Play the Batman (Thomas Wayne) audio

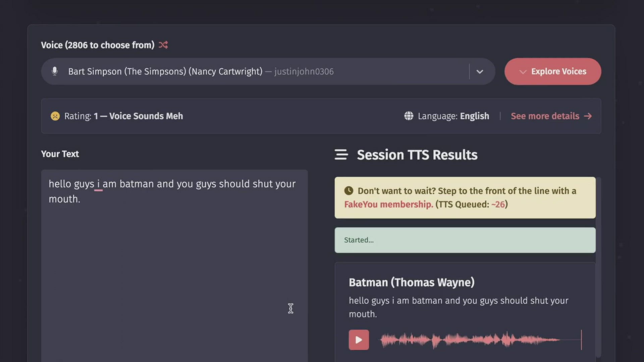359,340
